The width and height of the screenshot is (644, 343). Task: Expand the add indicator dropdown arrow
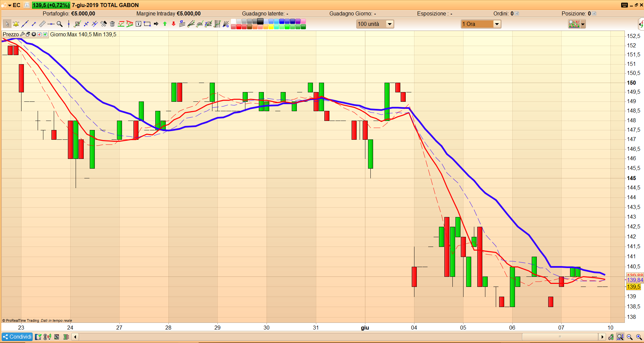coord(583,24)
